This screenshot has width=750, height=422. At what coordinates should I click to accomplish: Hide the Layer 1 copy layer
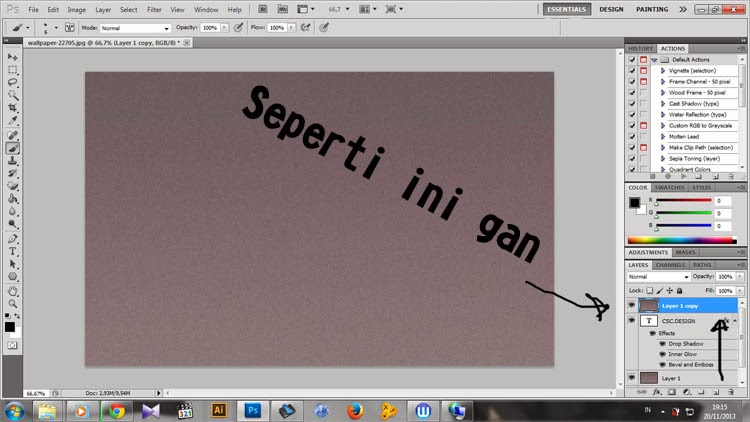point(631,305)
